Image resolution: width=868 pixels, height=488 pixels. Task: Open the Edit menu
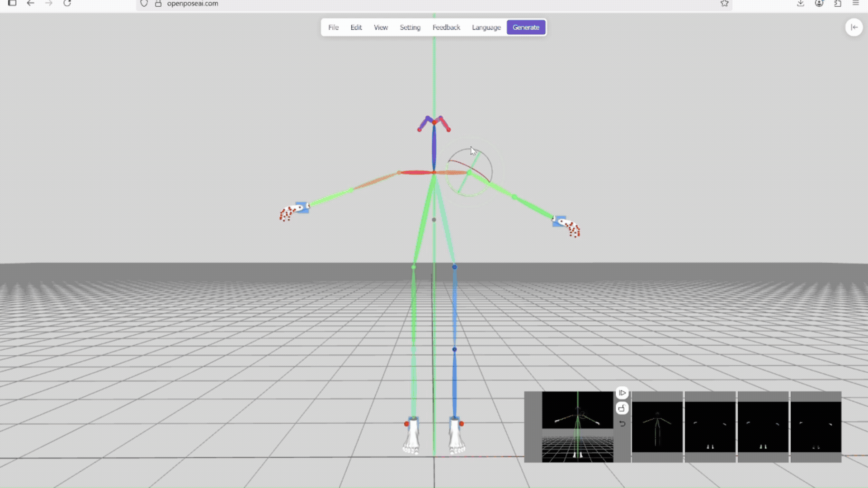[356, 28]
